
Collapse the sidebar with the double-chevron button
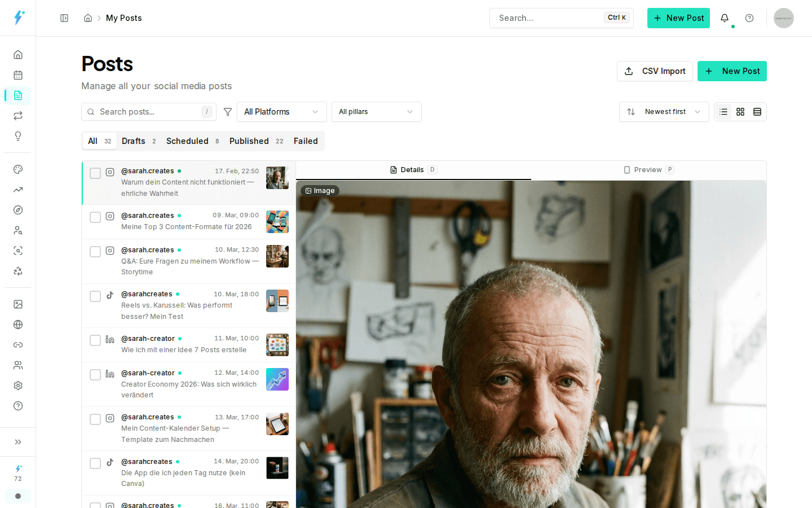(x=17, y=442)
